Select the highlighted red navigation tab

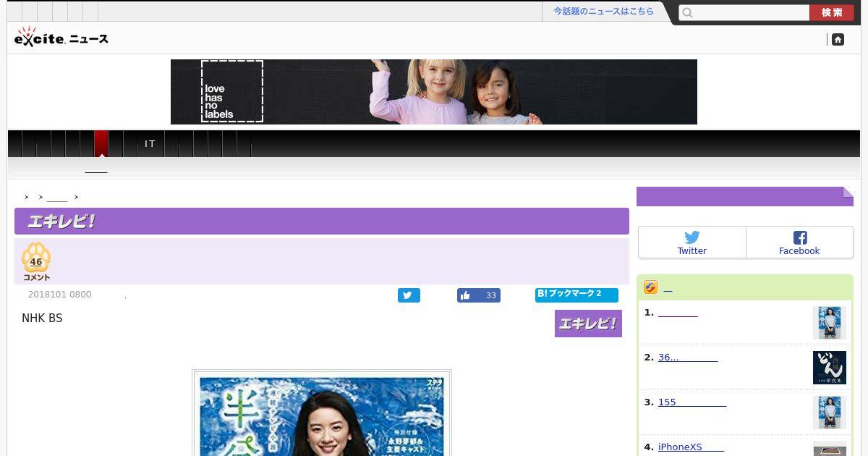(102, 144)
